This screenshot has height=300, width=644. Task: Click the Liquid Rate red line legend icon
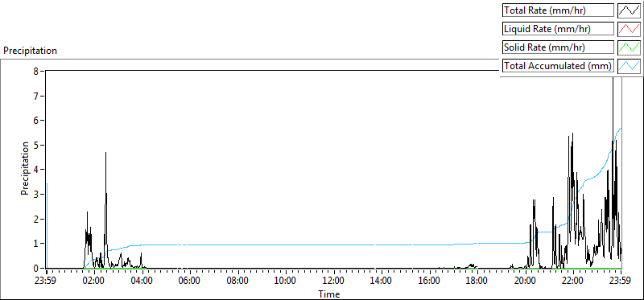tap(630, 29)
